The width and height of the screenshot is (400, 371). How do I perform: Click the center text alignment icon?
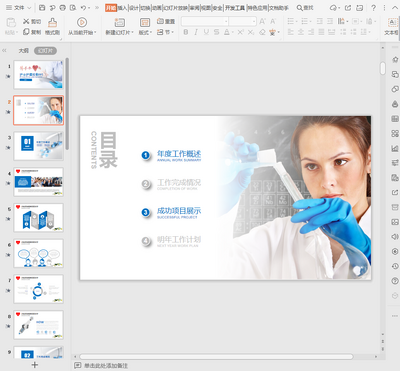pos(301,32)
